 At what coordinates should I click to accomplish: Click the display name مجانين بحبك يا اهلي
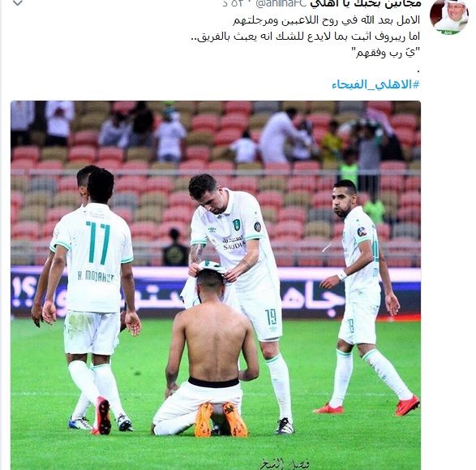(366, 3)
